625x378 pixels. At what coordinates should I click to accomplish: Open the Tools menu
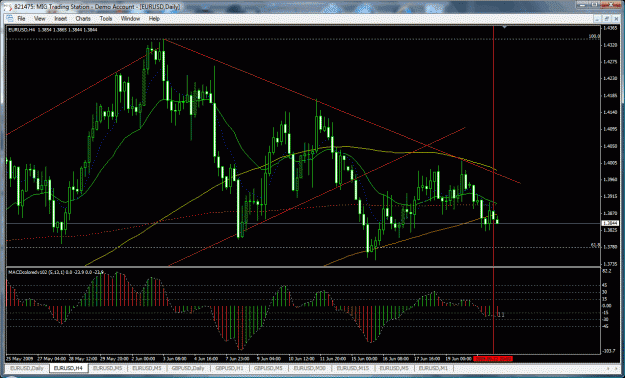106,19
